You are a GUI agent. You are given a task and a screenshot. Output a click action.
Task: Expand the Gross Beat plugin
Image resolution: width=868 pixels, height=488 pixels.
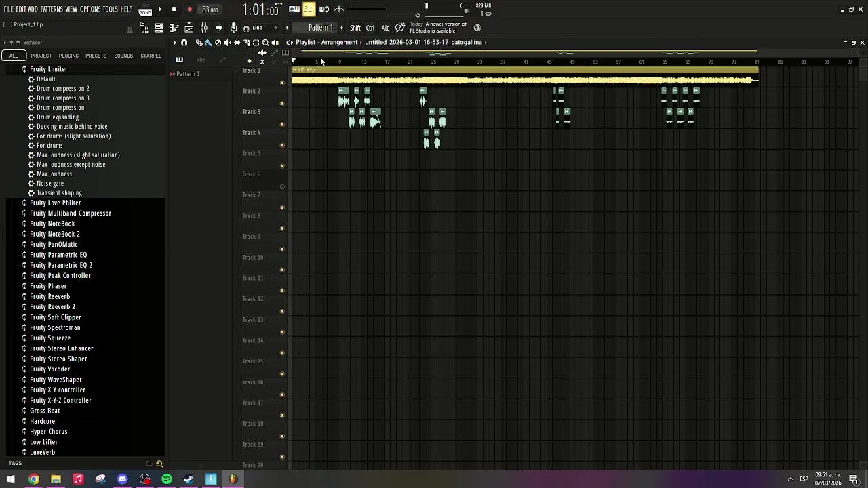(45, 411)
